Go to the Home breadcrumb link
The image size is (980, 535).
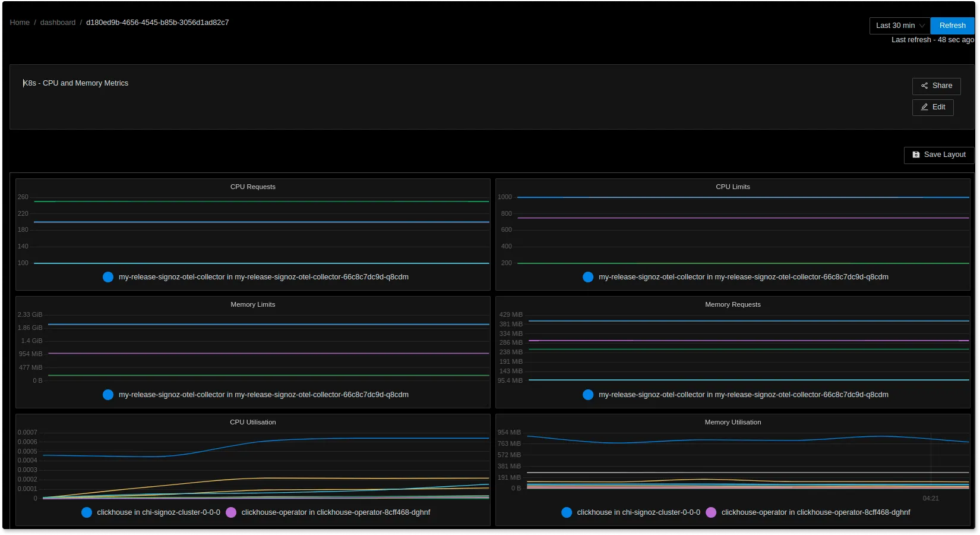pyautogui.click(x=20, y=23)
